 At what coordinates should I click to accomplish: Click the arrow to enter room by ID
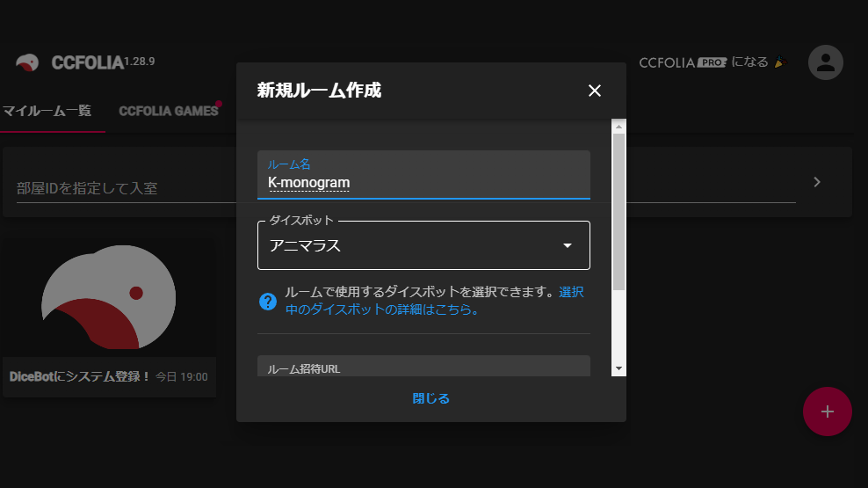[x=817, y=182]
